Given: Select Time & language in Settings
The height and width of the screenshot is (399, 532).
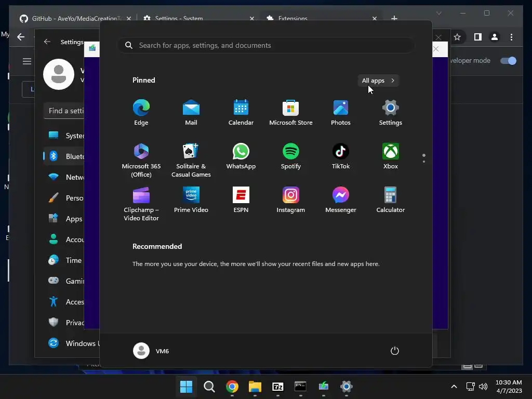Looking at the screenshot, I should pos(64,260).
